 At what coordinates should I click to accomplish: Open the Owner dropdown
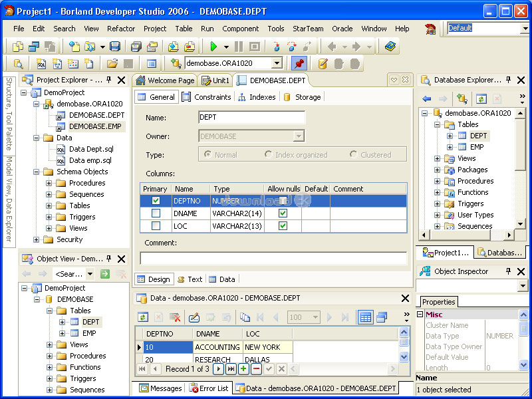pos(299,136)
